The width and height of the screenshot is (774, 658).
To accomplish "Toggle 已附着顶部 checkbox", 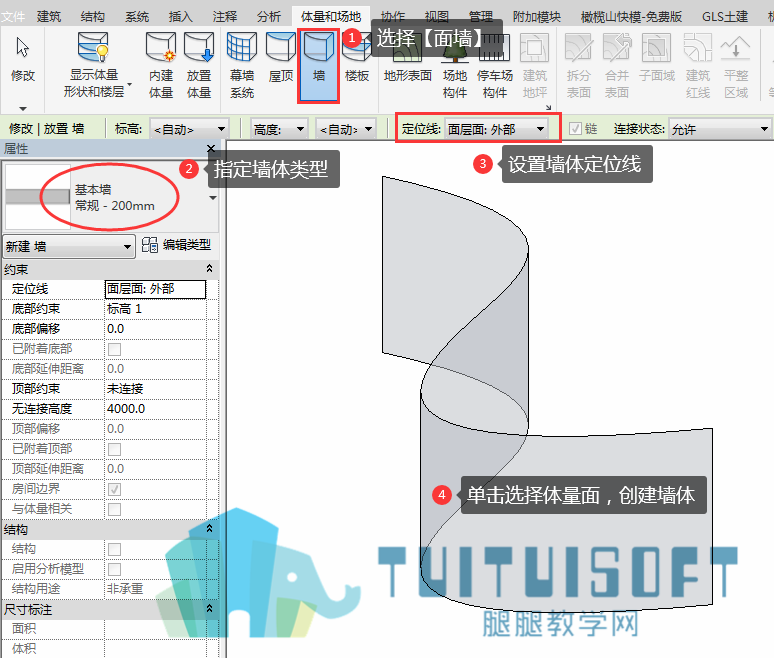I will pos(115,449).
